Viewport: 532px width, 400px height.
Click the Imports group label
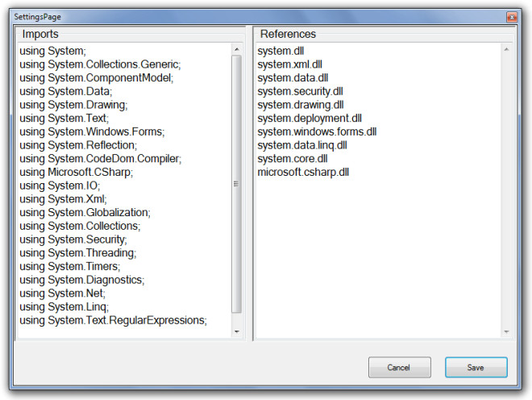click(40, 35)
